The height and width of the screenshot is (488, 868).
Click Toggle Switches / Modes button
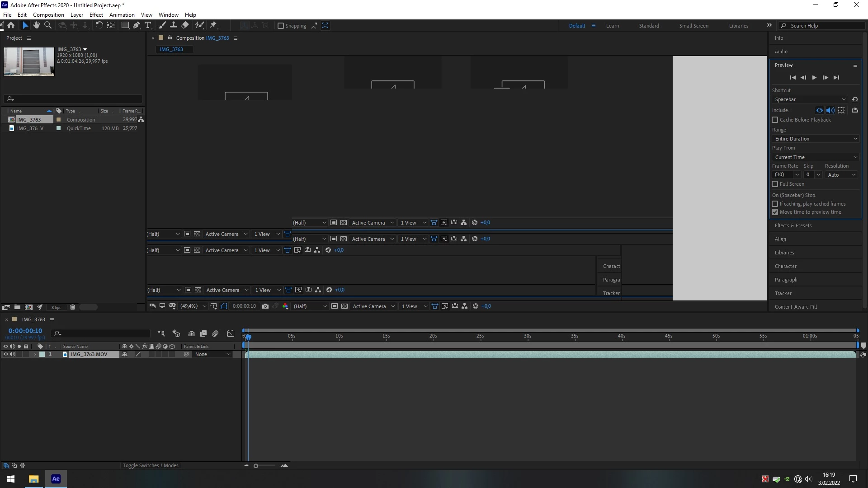151,465
